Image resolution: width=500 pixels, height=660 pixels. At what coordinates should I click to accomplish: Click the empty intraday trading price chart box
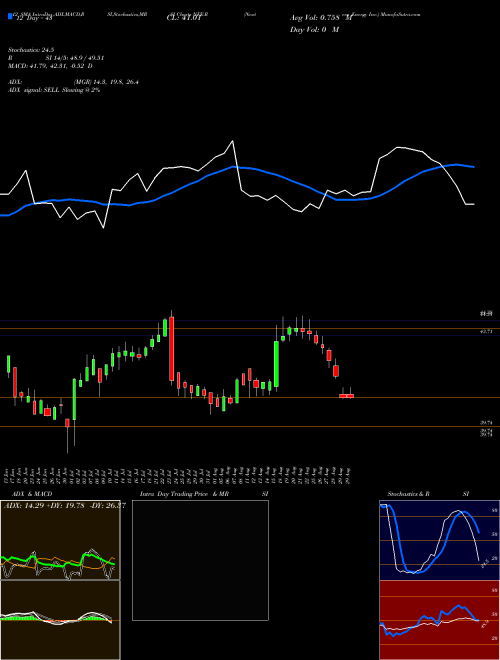pyautogui.click(x=200, y=560)
